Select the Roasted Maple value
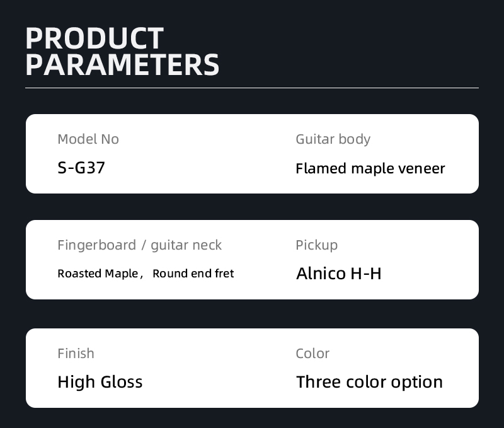Viewport: 504px width, 428px height. 97,274
